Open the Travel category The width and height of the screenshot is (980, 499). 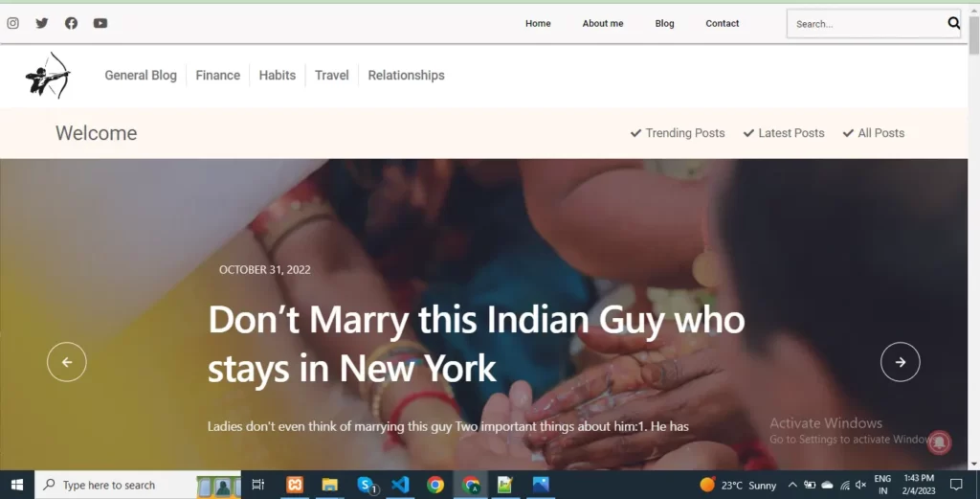(332, 75)
